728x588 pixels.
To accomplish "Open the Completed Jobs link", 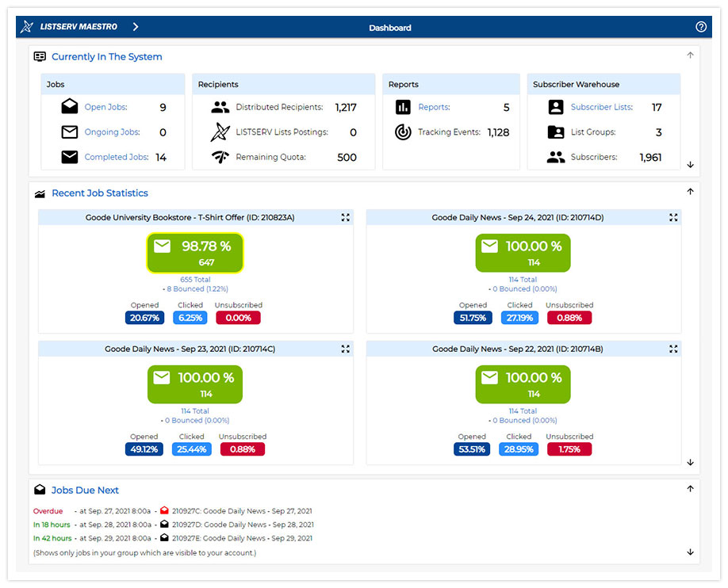I will pyautogui.click(x=117, y=158).
